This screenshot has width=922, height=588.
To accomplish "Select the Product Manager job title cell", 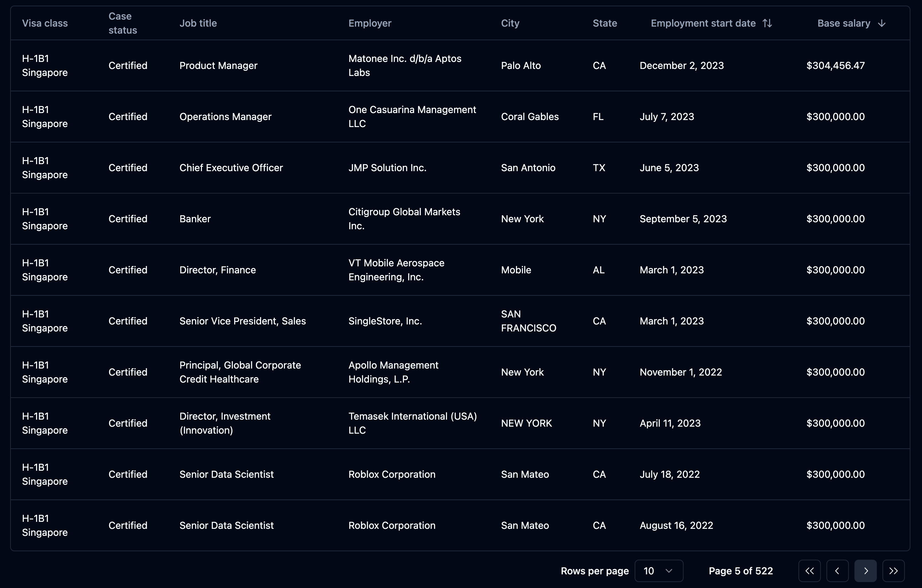I will [218, 65].
